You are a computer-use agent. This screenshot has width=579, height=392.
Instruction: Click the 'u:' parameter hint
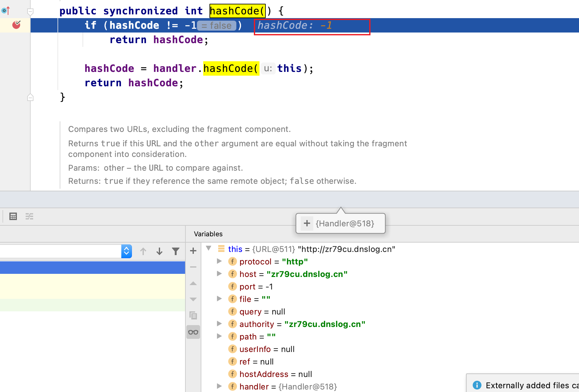268,68
